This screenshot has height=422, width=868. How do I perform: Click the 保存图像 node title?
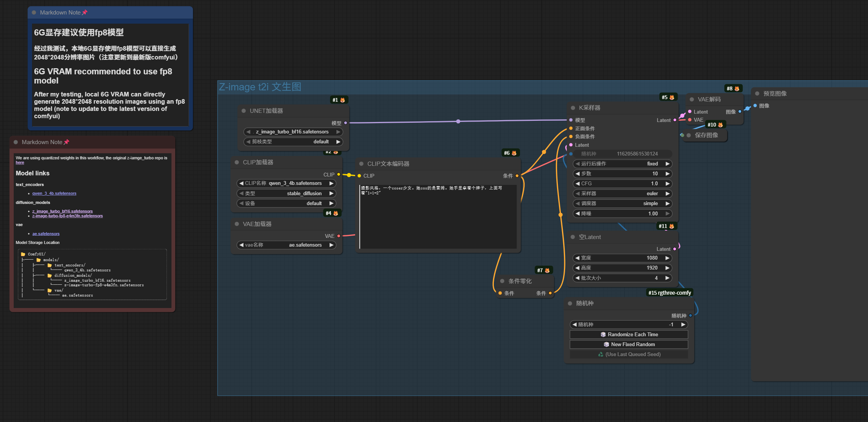coord(706,135)
